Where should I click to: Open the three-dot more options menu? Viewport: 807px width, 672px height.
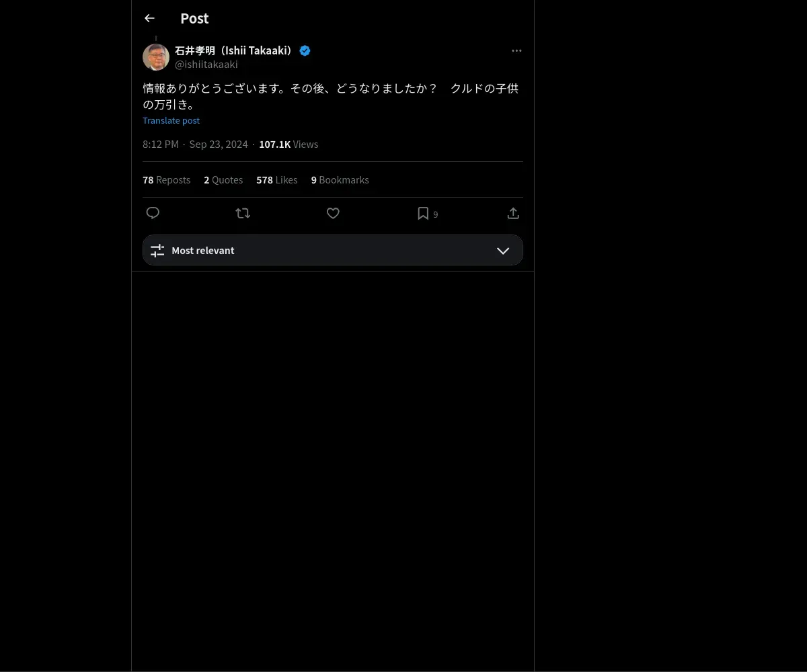tap(516, 50)
